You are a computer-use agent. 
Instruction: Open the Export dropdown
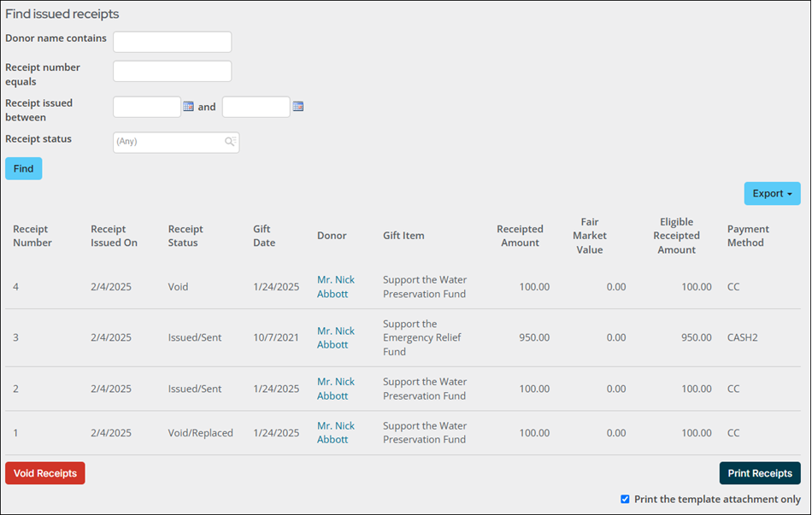772,194
